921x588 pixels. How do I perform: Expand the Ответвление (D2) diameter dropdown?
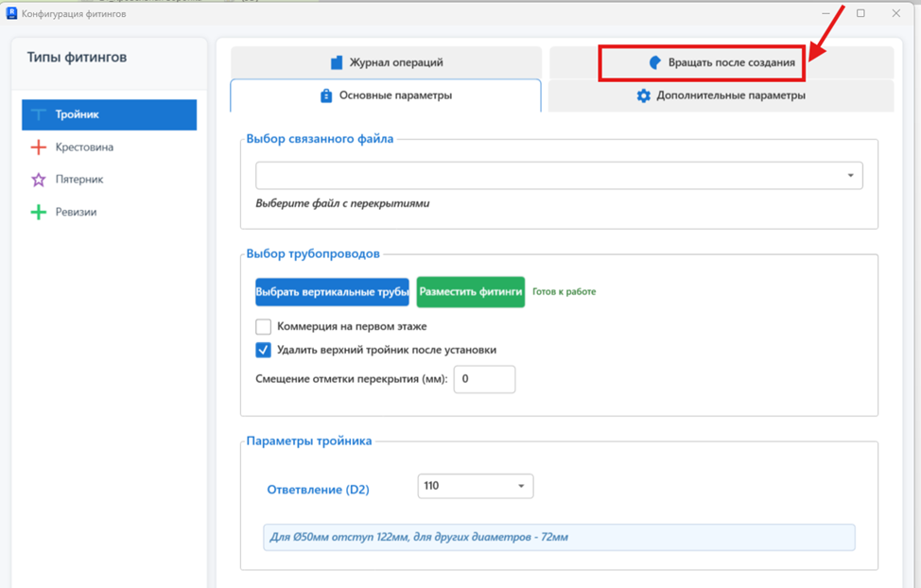(x=476, y=486)
